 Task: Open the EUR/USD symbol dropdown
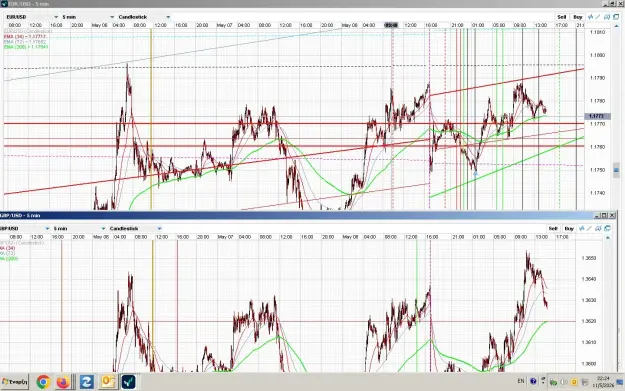[x=32, y=17]
